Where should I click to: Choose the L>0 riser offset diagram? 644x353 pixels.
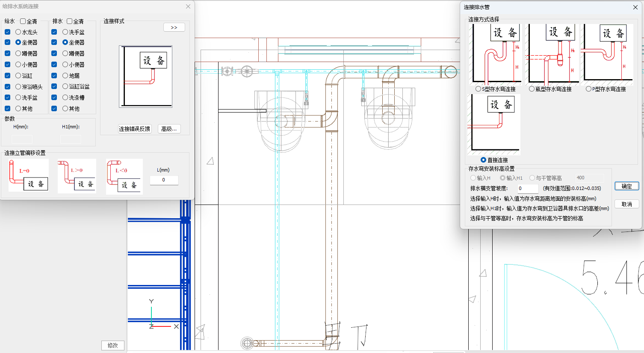pyautogui.click(x=77, y=176)
